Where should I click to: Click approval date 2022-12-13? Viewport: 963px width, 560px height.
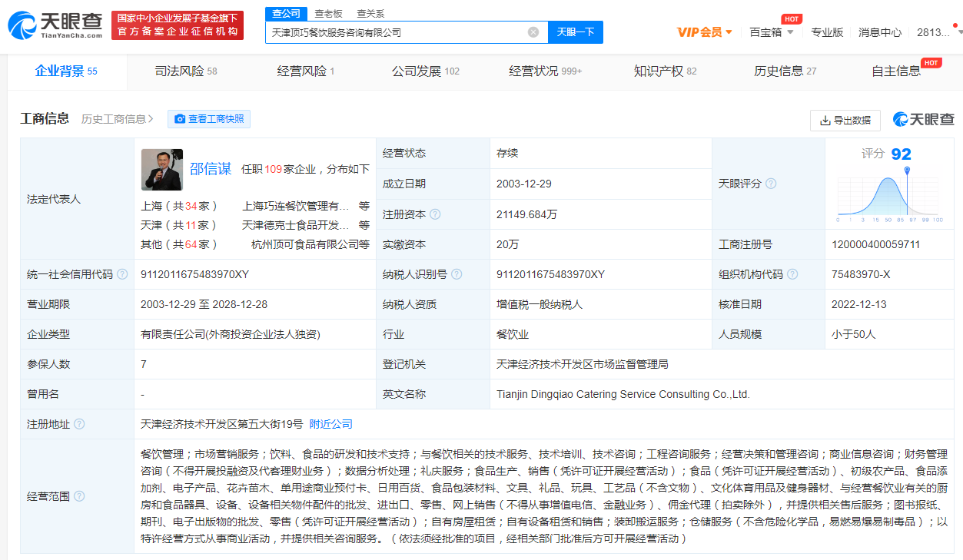click(859, 304)
